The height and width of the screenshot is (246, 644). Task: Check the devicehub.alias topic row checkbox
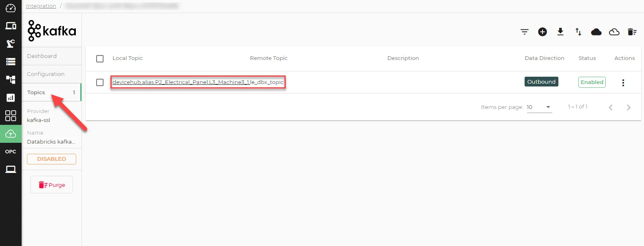tap(100, 82)
